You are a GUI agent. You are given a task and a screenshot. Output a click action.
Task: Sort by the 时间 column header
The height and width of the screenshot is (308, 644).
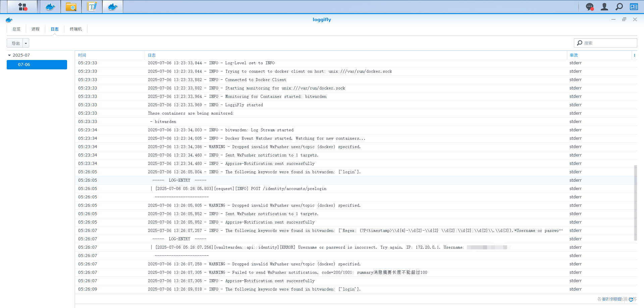[82, 55]
